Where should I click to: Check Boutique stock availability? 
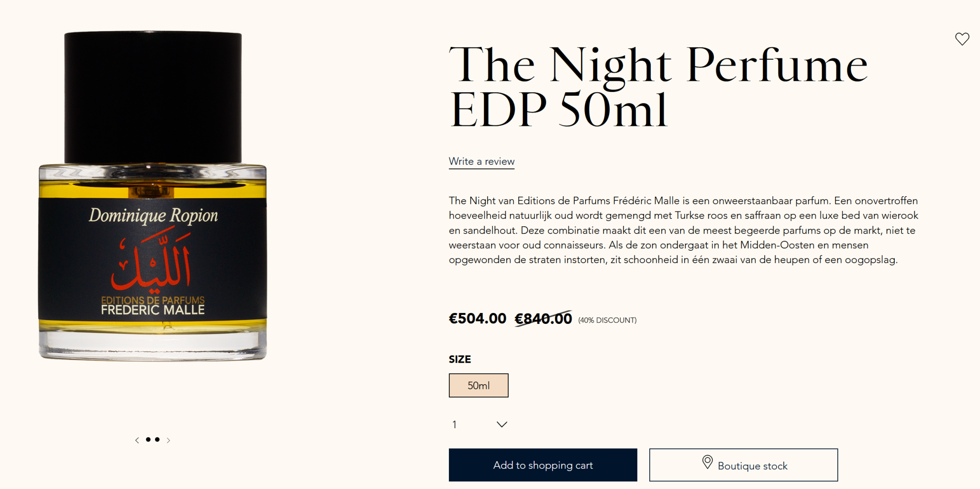point(744,465)
